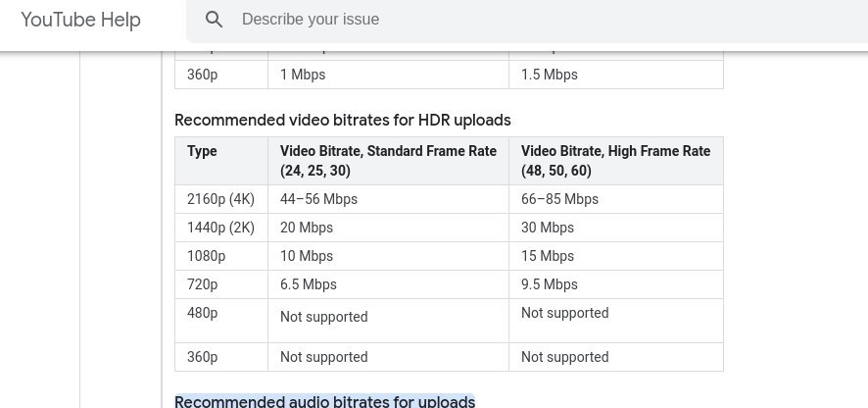
Task: Open the YouTube Help home link
Action: [x=80, y=20]
